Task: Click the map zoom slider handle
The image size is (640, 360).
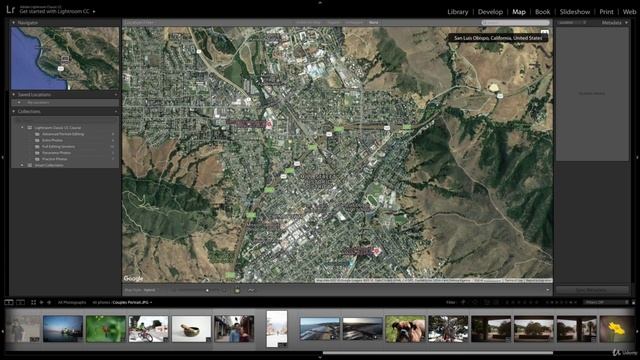Action: click(207, 290)
